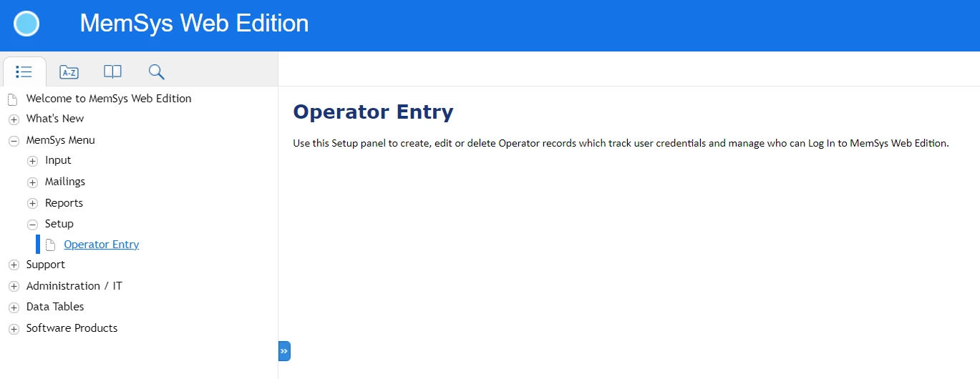This screenshot has width=980, height=379.
Task: Select Administration / IT tree label
Action: click(74, 286)
